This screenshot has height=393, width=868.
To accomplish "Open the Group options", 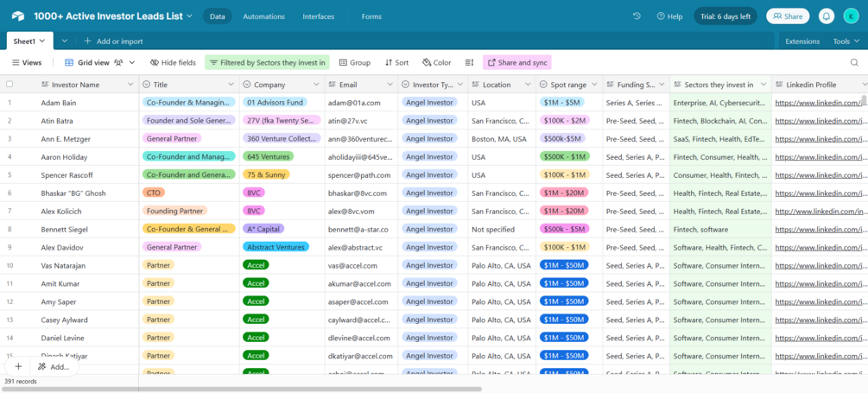I will click(355, 62).
